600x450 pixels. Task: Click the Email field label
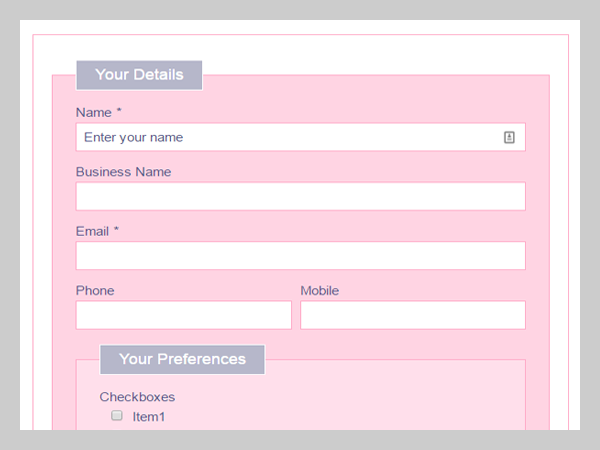click(93, 231)
